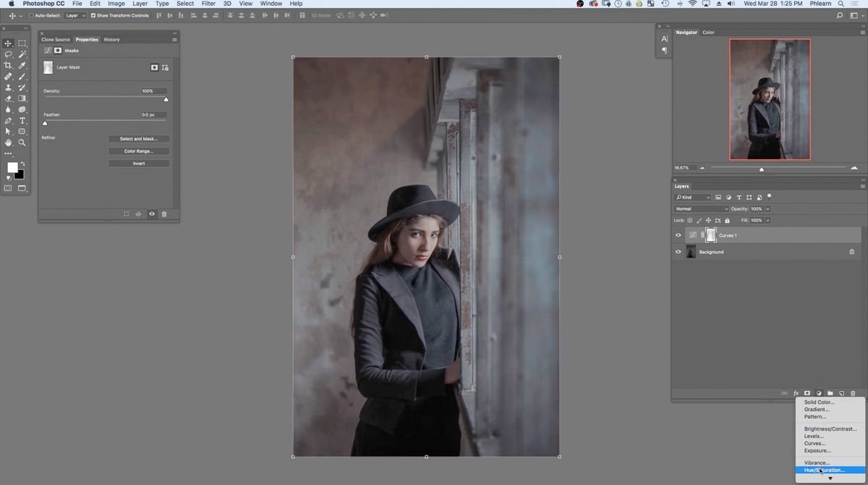Click the add layer mask icon in Layers
The image size is (868, 485).
[x=807, y=393]
